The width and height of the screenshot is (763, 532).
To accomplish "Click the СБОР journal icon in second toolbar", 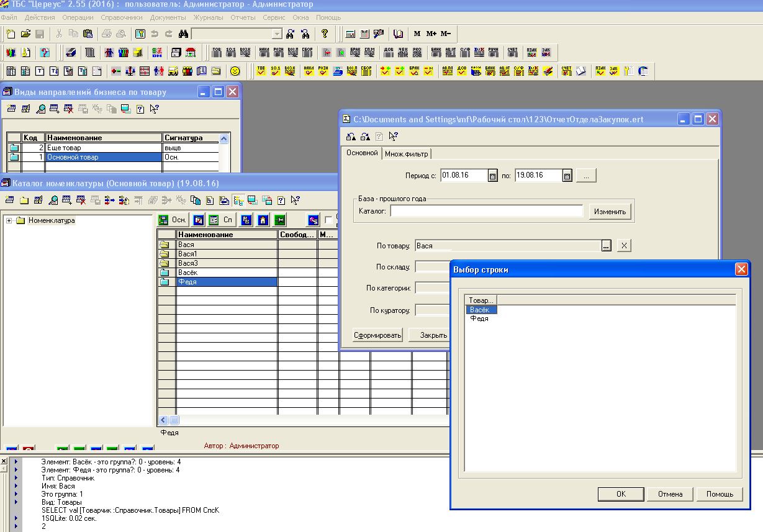I will [309, 52].
